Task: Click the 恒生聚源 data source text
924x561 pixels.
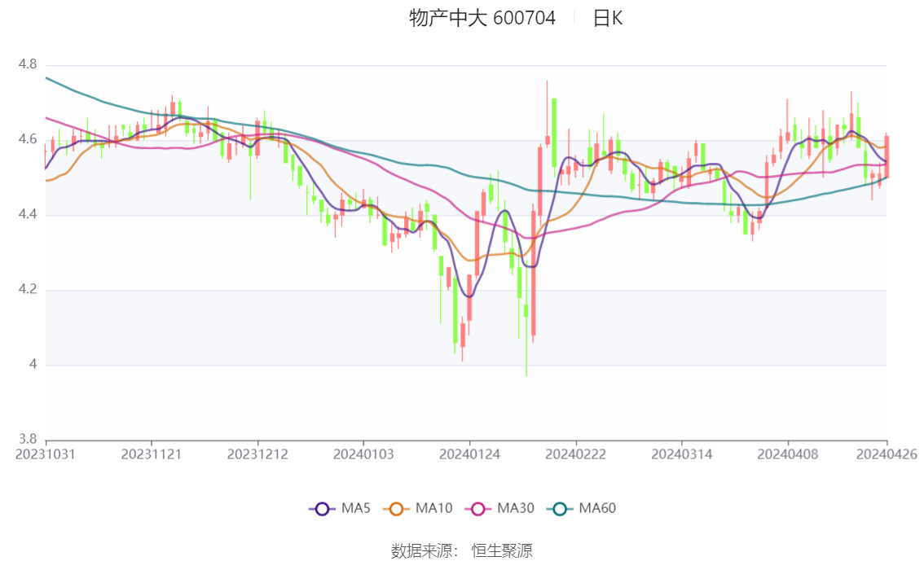Action: coord(502,551)
